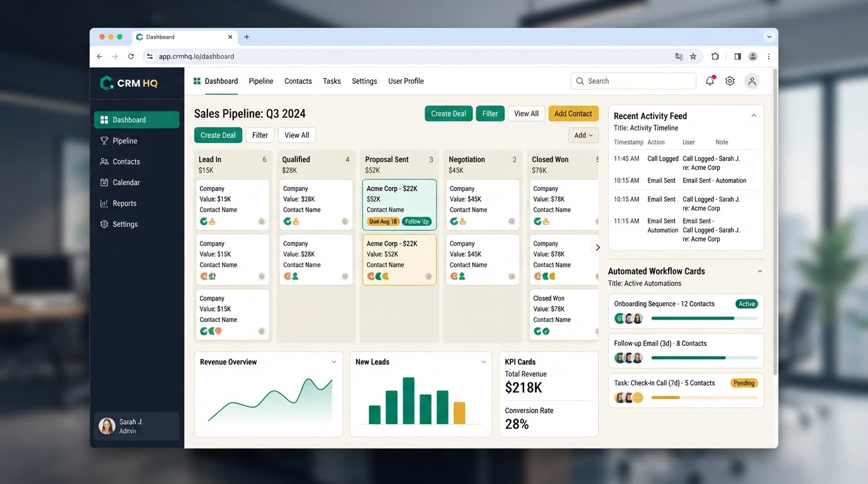Click the white Filter button below title
Image resolution: width=868 pixels, height=484 pixels.
coord(260,135)
